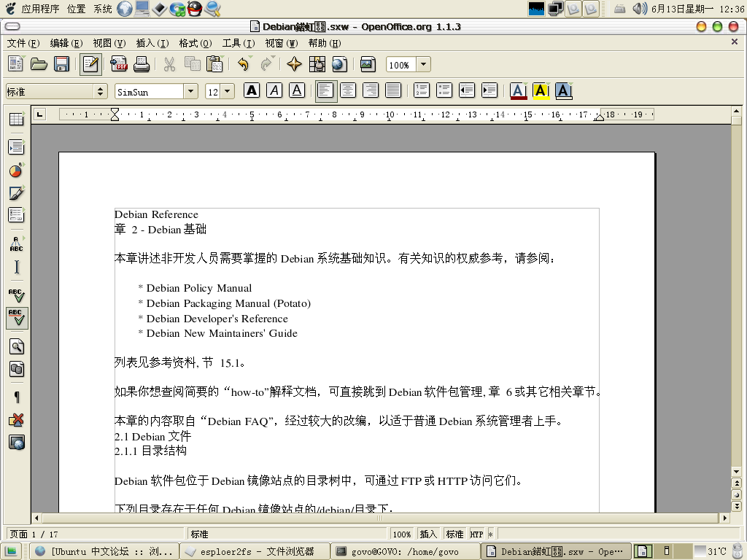Save the document with the floppy icon
The width and height of the screenshot is (747, 560).
(61, 64)
